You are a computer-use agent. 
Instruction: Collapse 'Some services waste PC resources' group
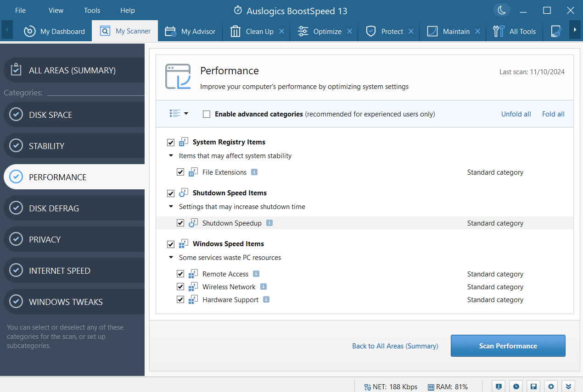[x=171, y=258]
